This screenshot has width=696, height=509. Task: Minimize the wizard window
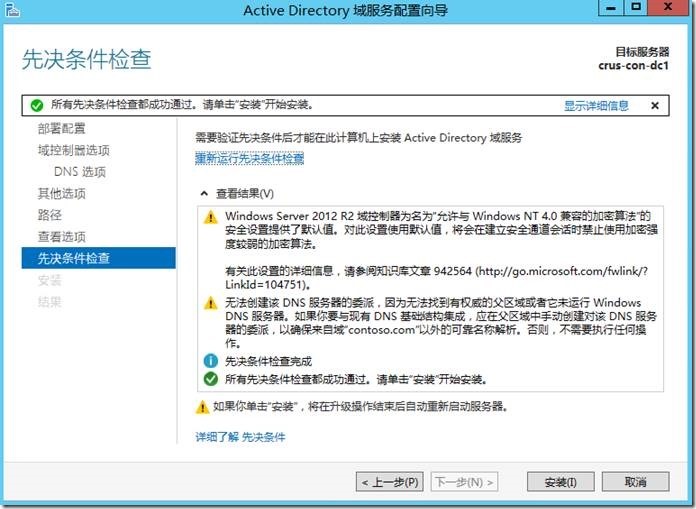(x=611, y=8)
